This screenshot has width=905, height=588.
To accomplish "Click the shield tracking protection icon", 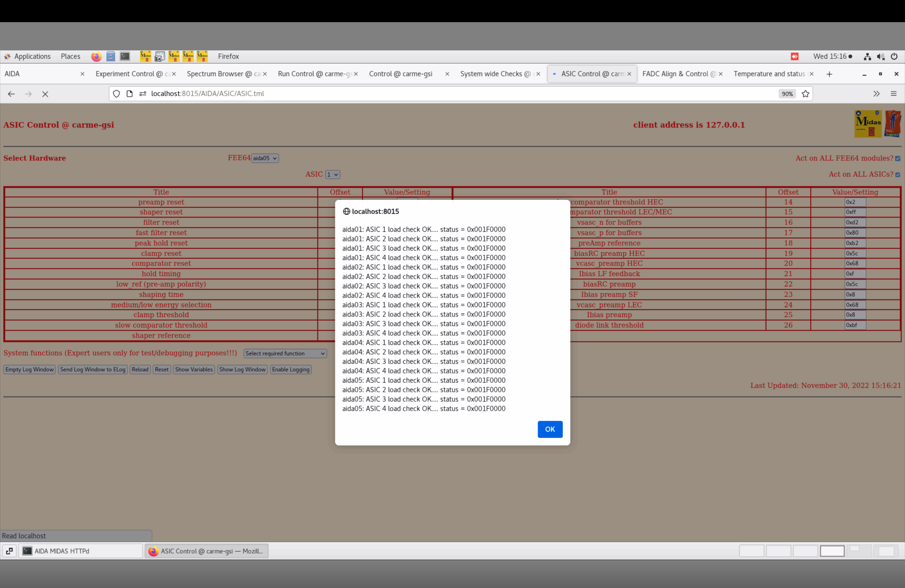I will tap(116, 94).
